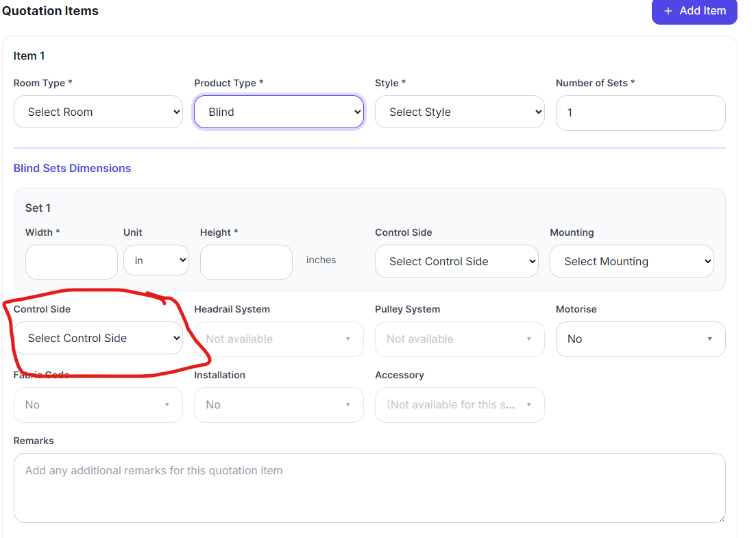This screenshot has width=756, height=538.
Task: Click the Height input in Set 1
Action: 246,262
